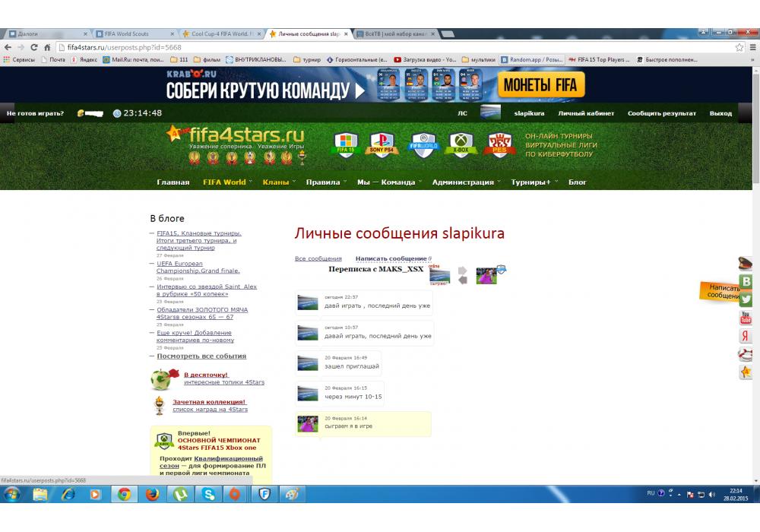
Task: Switch to the FIFA World Scouts tab
Action: 132,34
